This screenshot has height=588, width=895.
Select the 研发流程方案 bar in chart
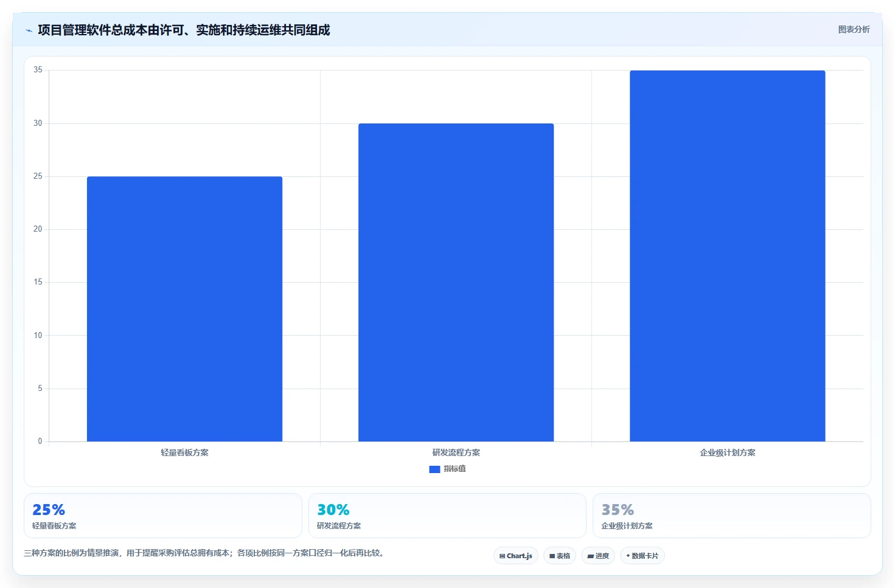[x=456, y=282]
